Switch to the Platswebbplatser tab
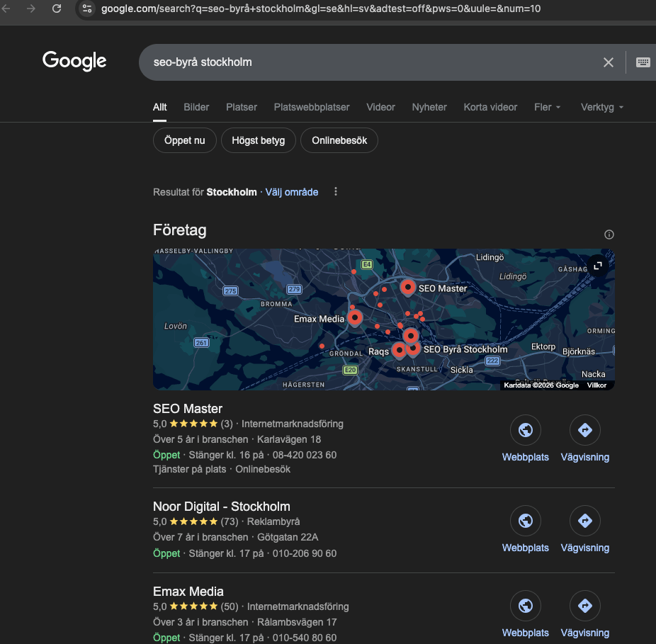 (312, 107)
